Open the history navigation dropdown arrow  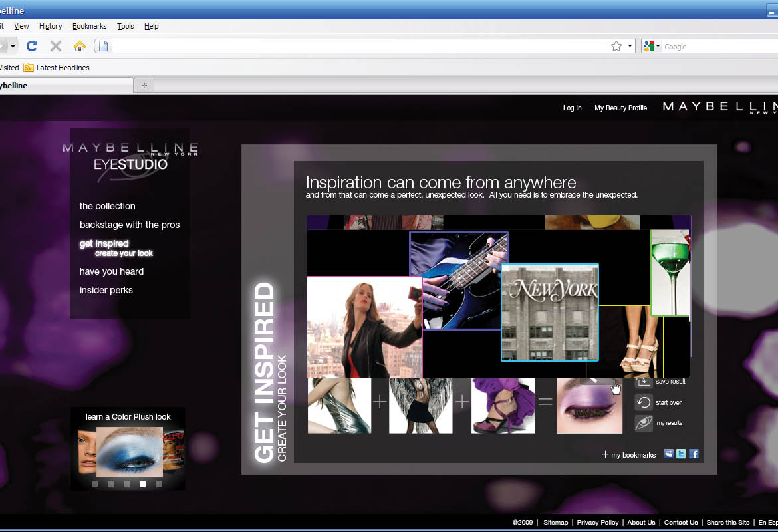click(x=13, y=46)
